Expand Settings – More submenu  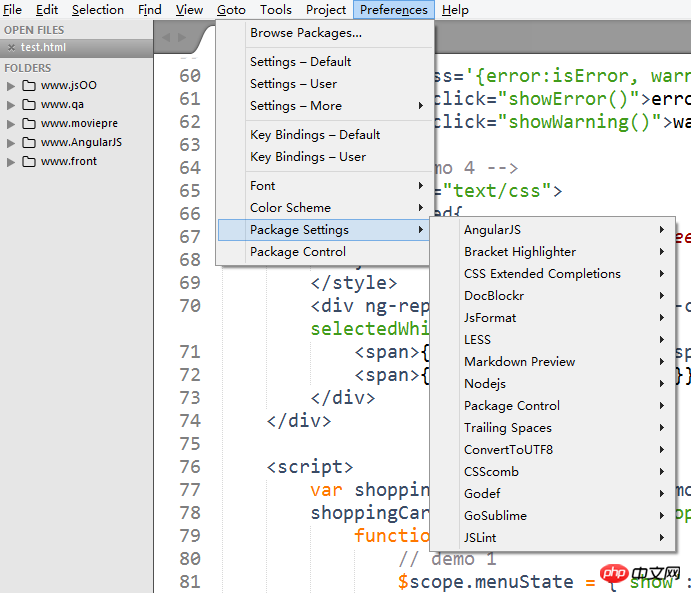(323, 106)
